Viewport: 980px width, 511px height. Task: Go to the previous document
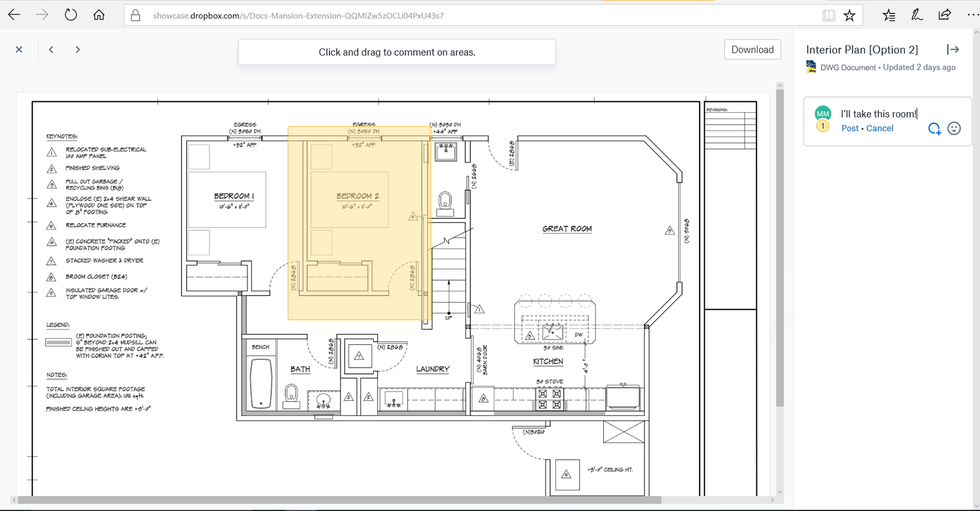[x=51, y=50]
